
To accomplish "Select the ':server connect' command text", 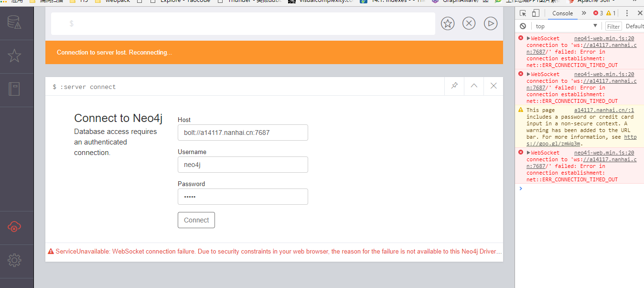I will pyautogui.click(x=88, y=87).
